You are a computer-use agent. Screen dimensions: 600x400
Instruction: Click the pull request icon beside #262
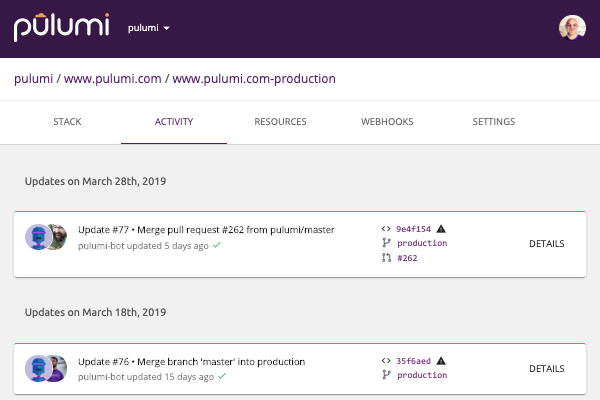[x=386, y=258]
